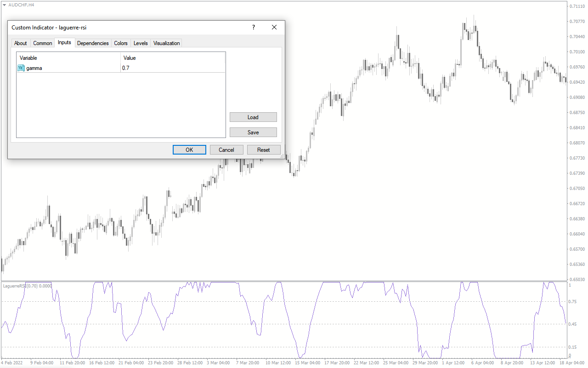
Task: Open the Levels tab
Action: point(141,43)
